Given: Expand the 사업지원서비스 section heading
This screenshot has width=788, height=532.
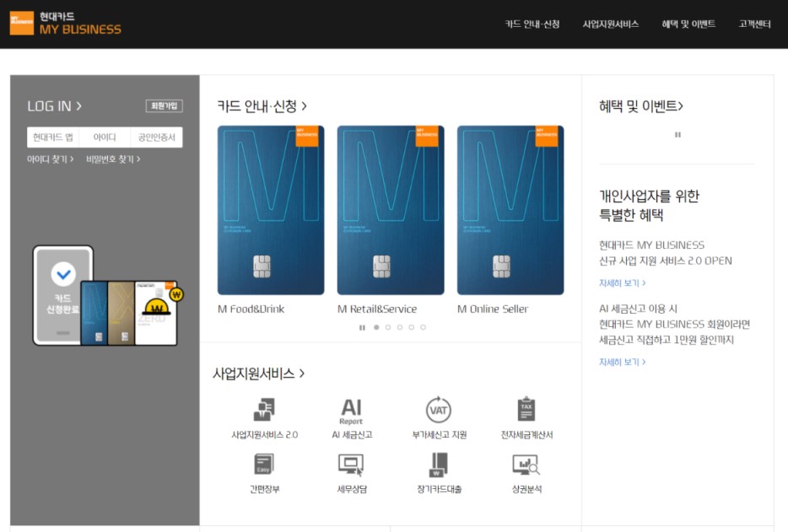Looking at the screenshot, I should pyautogui.click(x=258, y=373).
